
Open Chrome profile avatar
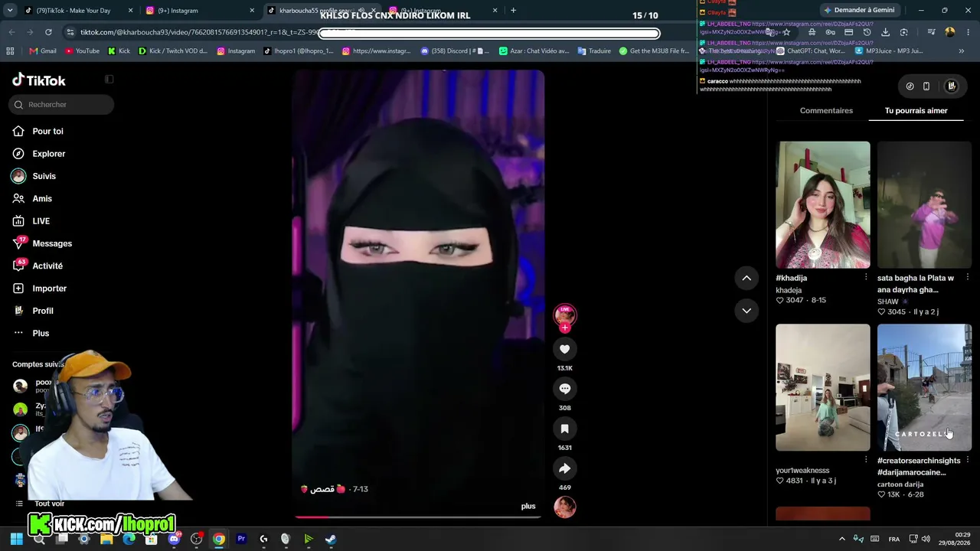coord(950,32)
